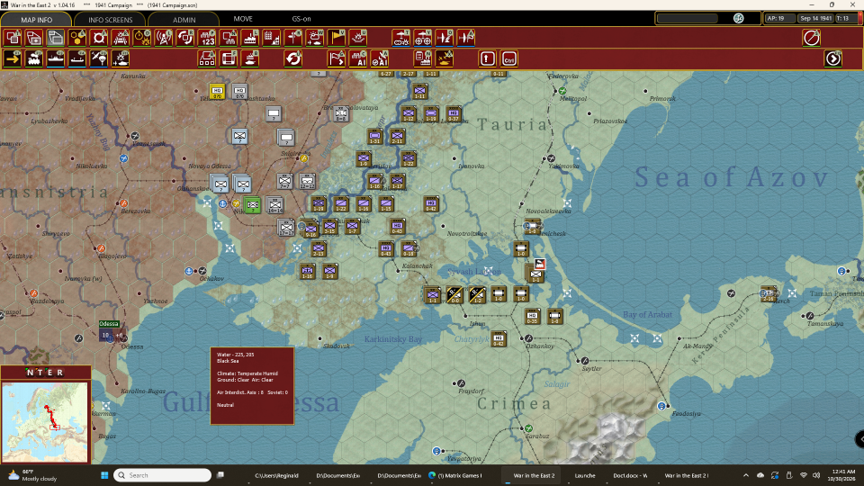Click the radio antenna tower icon

tap(164, 37)
